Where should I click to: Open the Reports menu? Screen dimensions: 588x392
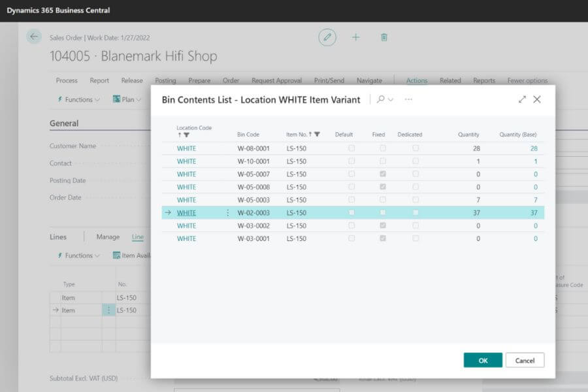point(484,80)
